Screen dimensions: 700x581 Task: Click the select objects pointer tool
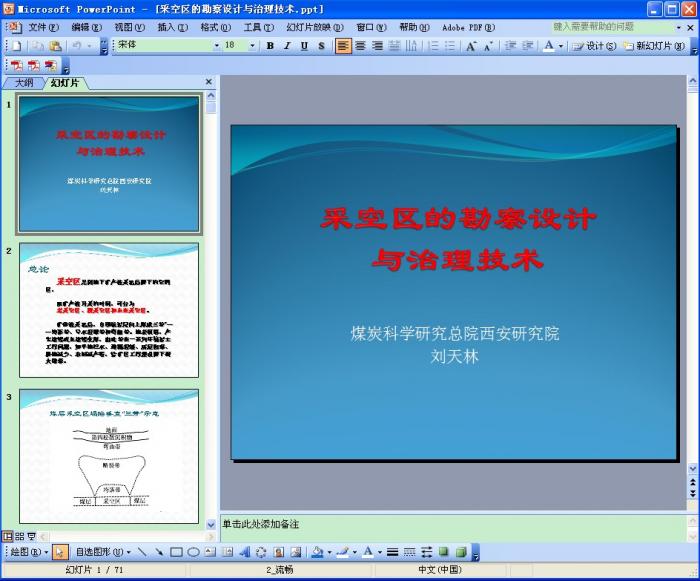(60, 552)
